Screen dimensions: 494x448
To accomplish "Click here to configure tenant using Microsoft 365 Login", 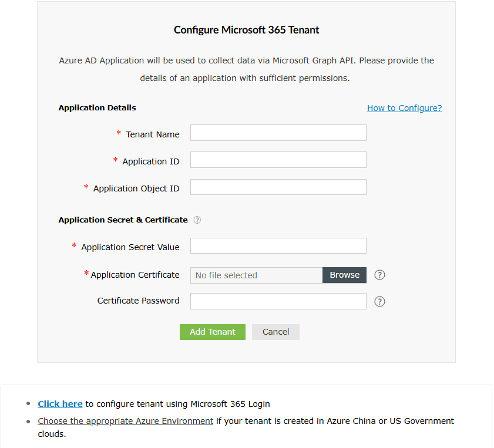I will 59,403.
